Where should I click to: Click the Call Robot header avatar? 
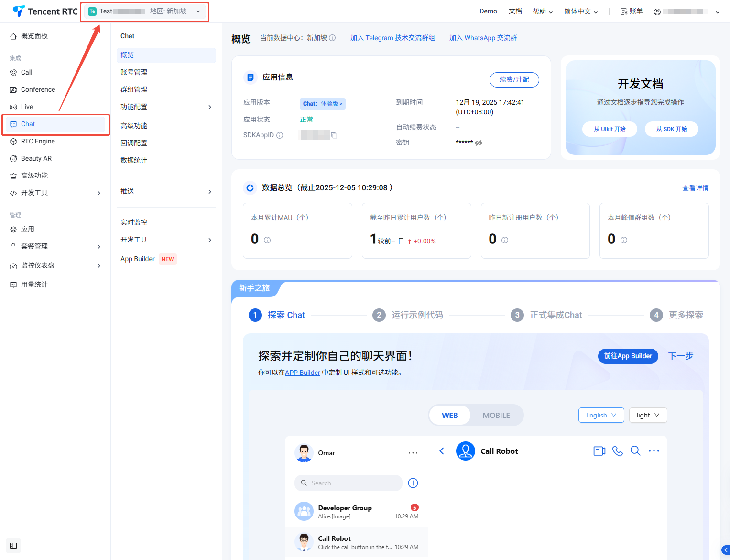pyautogui.click(x=466, y=451)
